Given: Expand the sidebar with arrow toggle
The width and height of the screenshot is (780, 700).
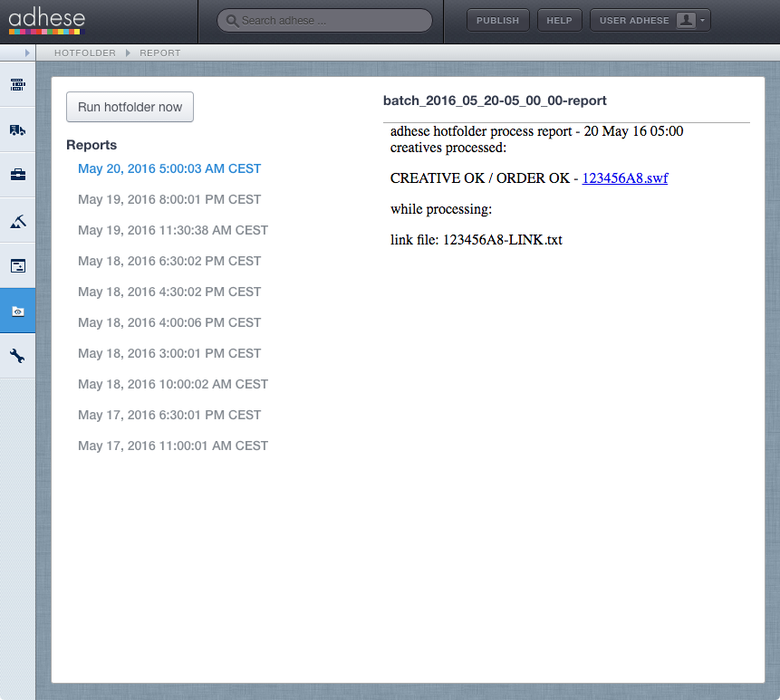Looking at the screenshot, I should (x=27, y=53).
